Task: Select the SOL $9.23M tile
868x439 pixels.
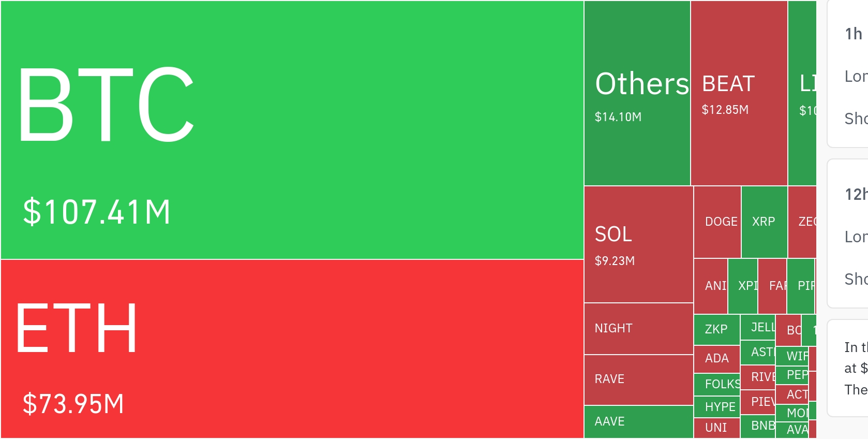Action: coord(639,244)
